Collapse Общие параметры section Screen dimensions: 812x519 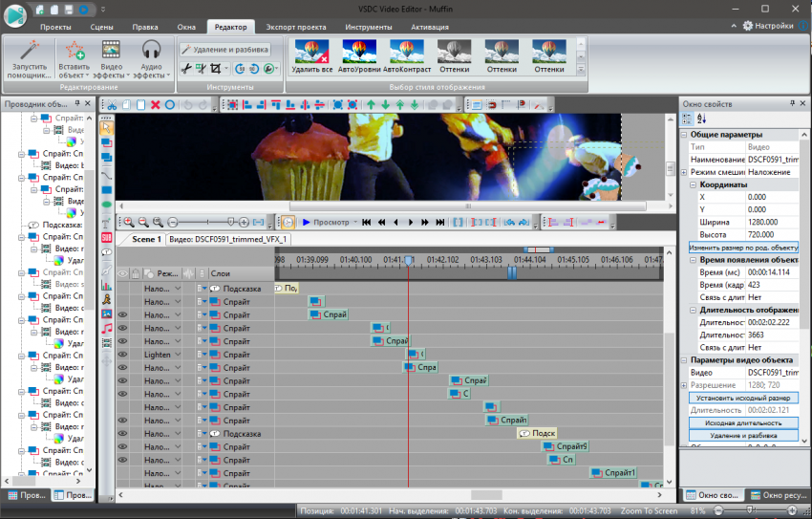tap(684, 135)
